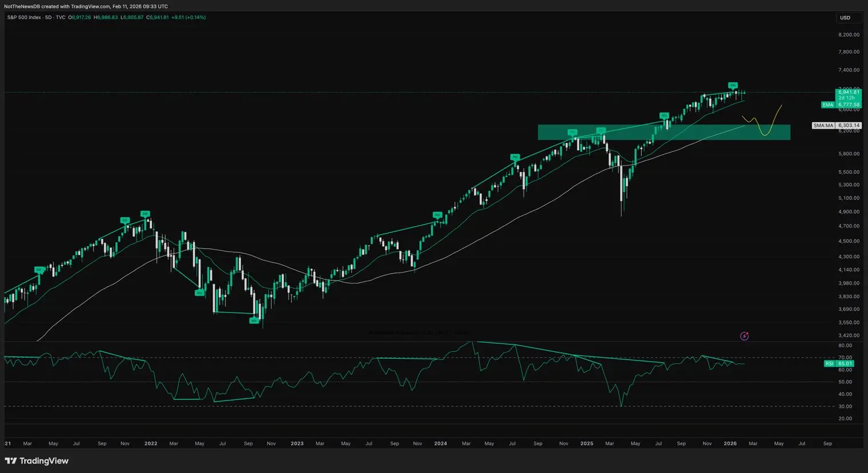
Task: Select the green support zone rectangle
Action: tap(664, 132)
